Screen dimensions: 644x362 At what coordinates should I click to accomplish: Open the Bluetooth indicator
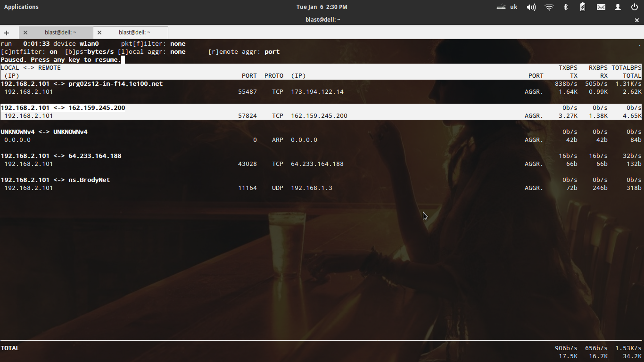[566, 7]
